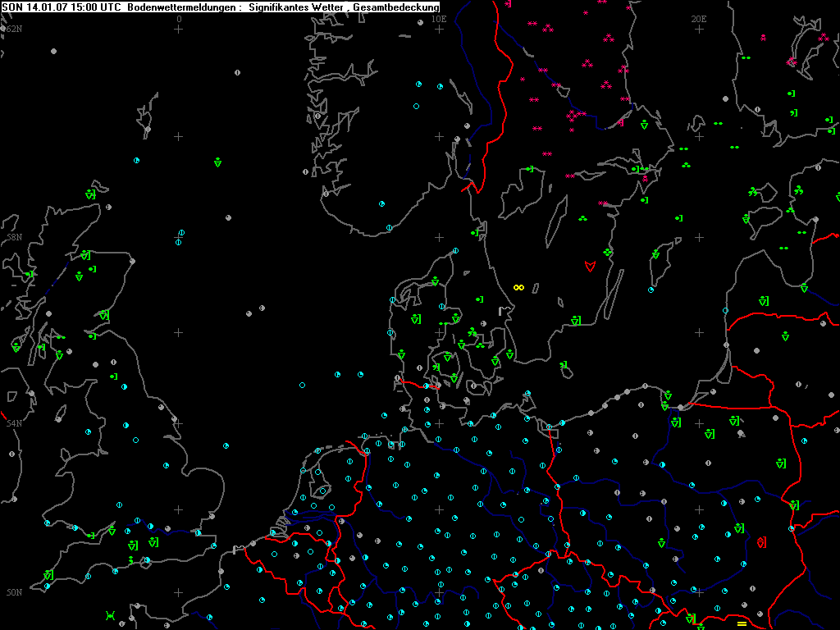This screenshot has width=840, height=630.
Task: Click the yellow fog equals symbol
Action: click(742, 624)
